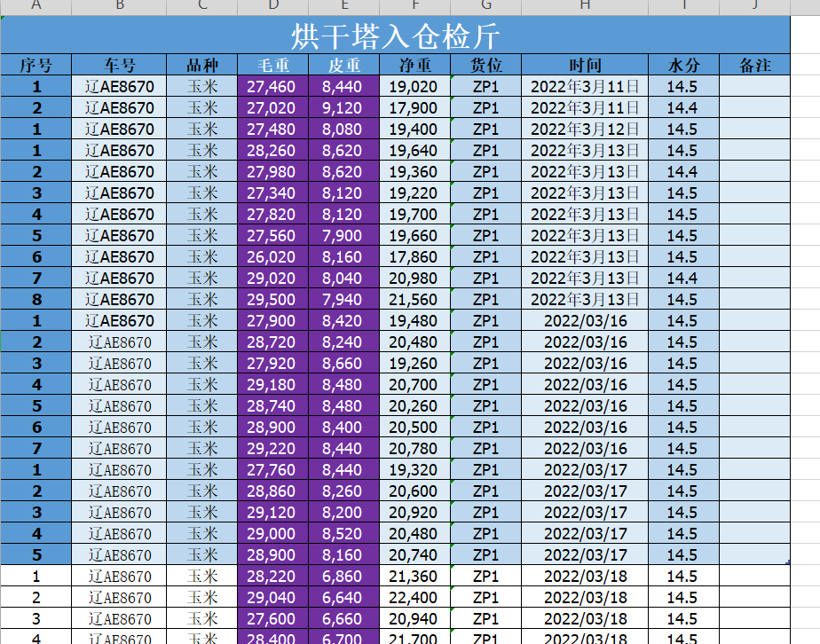Image resolution: width=820 pixels, height=644 pixels.
Task: Select gross weight cell 29,220
Action: click(273, 449)
